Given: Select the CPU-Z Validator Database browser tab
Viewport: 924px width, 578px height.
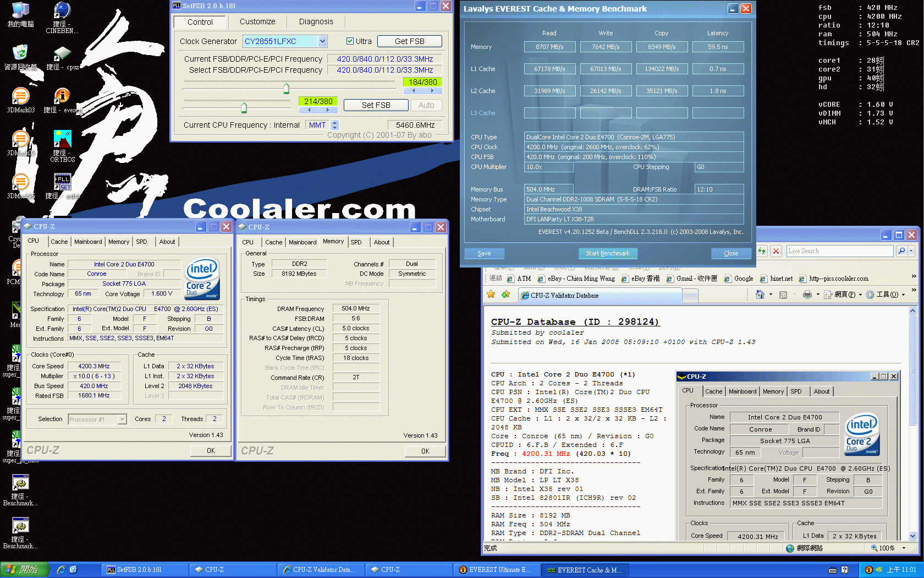Looking at the screenshot, I should click(x=599, y=296).
